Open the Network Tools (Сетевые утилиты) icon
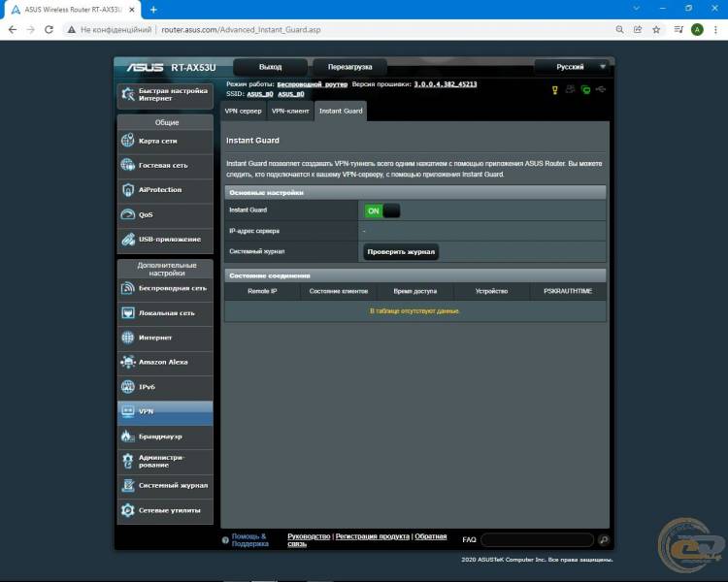 128,510
